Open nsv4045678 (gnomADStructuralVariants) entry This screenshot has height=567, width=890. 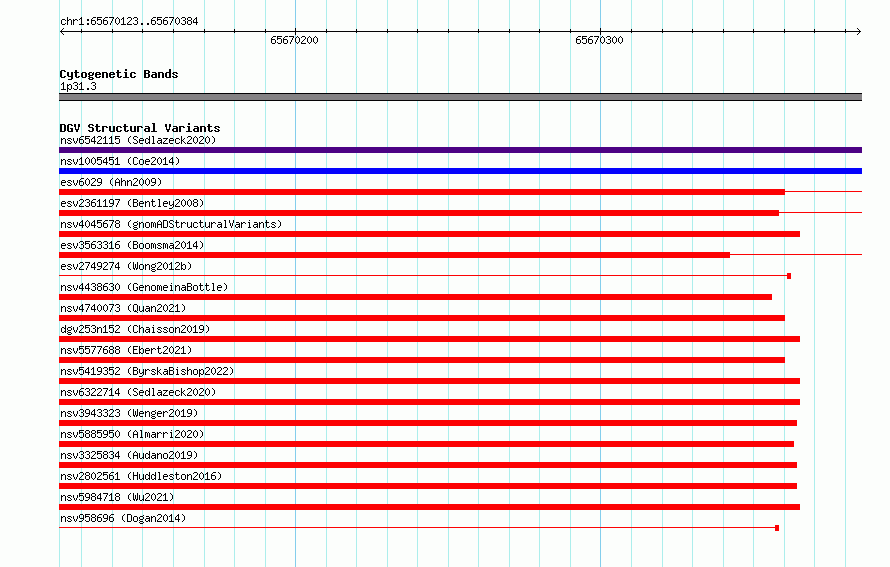171,224
